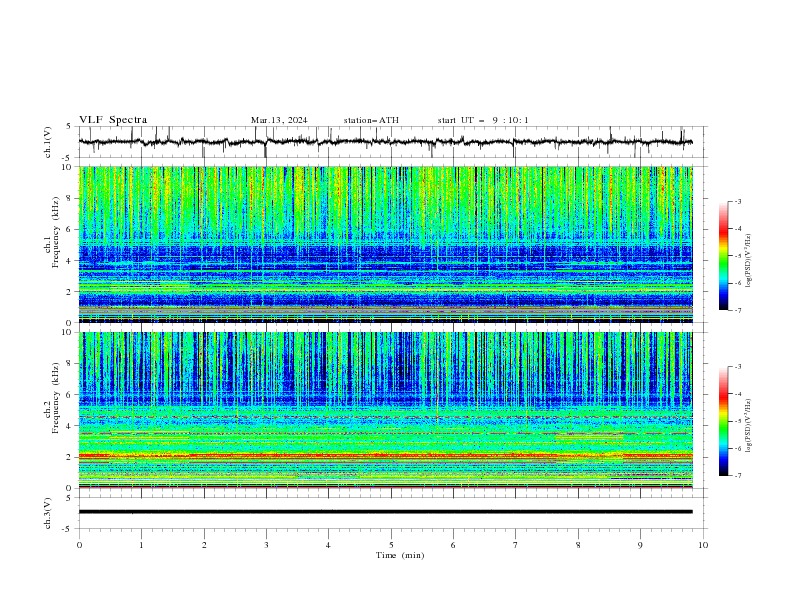Click the ch.2 color bar log(PSD) label

coord(748,425)
